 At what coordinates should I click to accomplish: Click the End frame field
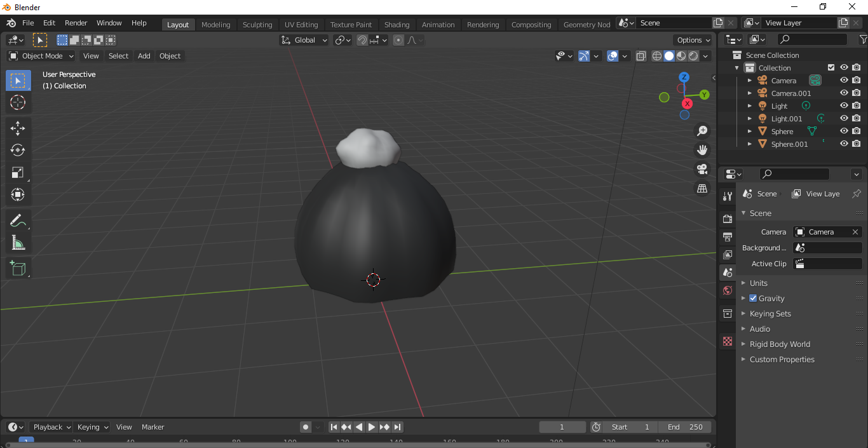click(x=685, y=427)
